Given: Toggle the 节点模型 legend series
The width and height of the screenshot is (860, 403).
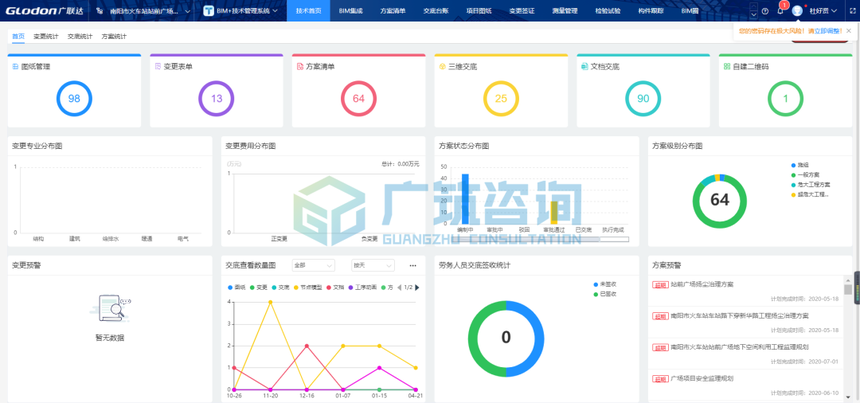Looking at the screenshot, I should click(x=308, y=287).
